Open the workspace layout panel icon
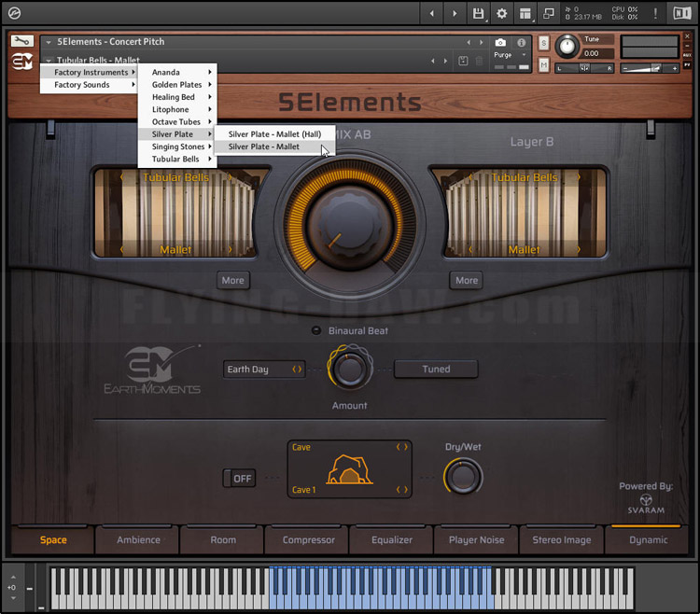 525,14
